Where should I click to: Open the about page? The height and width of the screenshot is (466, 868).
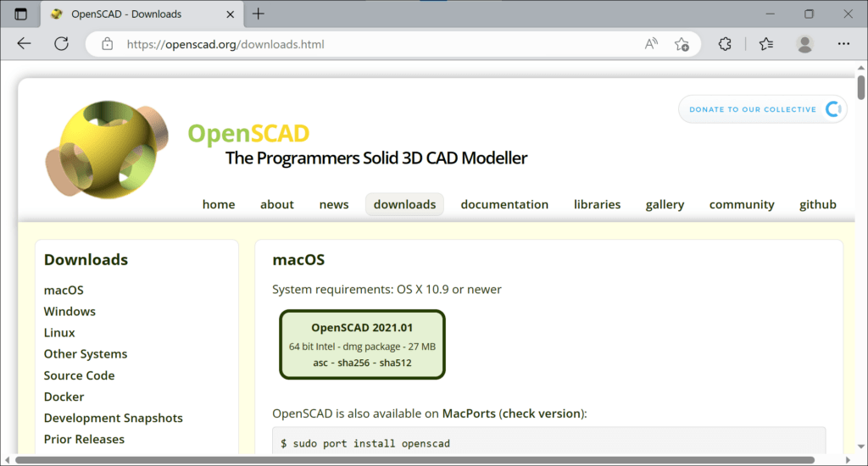[277, 204]
